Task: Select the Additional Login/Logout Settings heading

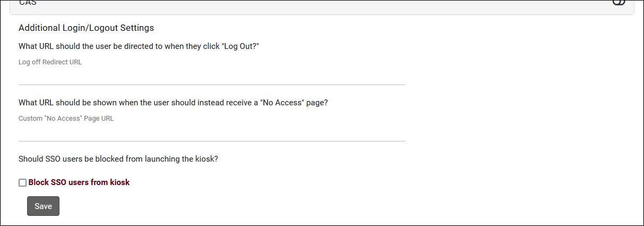Action: [86, 28]
